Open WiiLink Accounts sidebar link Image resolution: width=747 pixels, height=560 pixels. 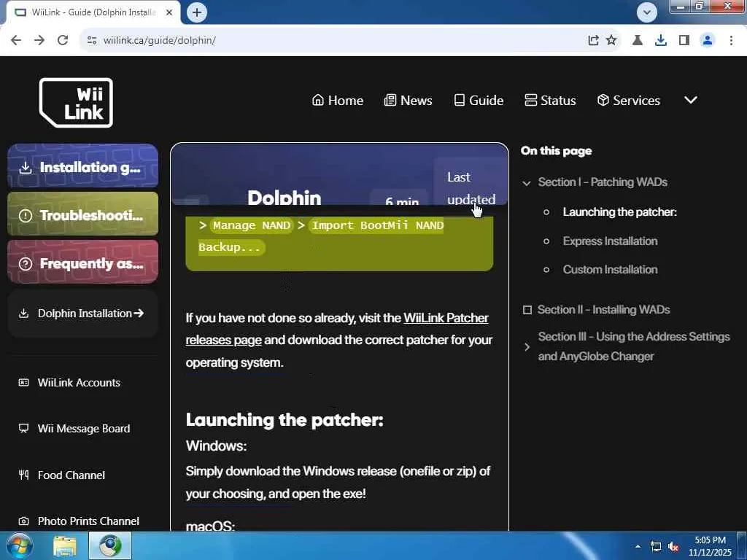coord(79,382)
